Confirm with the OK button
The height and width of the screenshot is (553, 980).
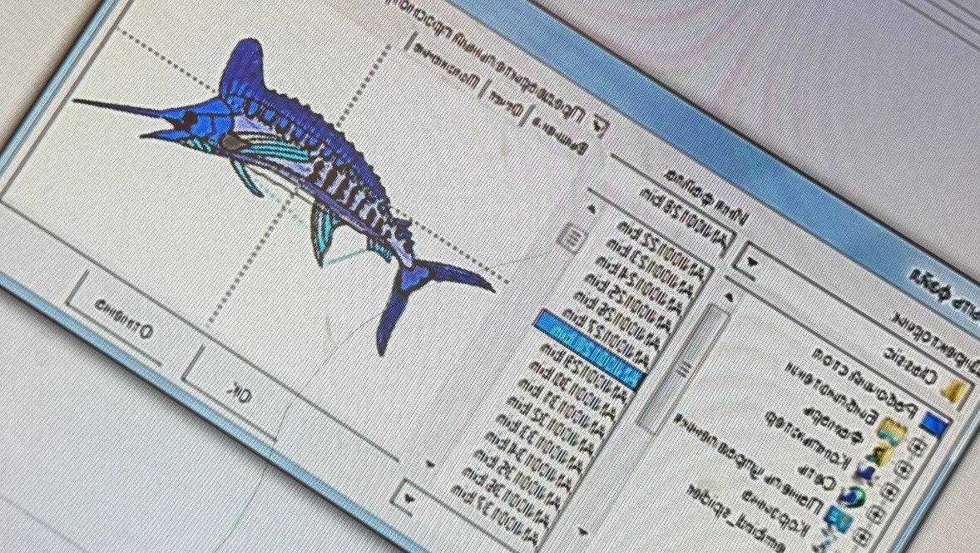[240, 393]
